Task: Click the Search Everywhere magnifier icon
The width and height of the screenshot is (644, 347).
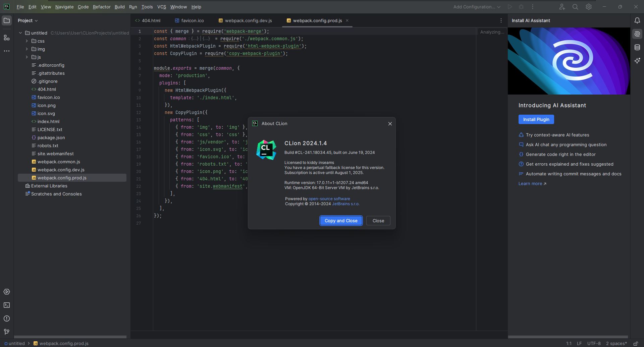Action: [575, 7]
